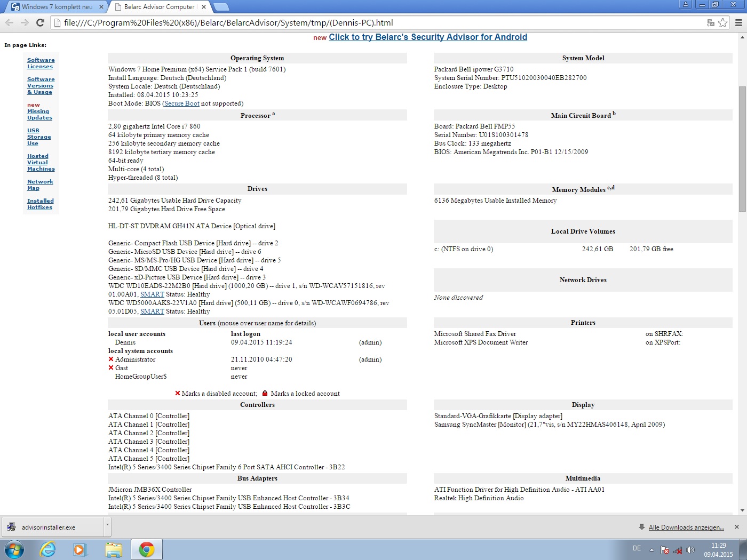Open SMART link for WD5000AAKS drive
This screenshot has width=747, height=560.
(x=152, y=311)
